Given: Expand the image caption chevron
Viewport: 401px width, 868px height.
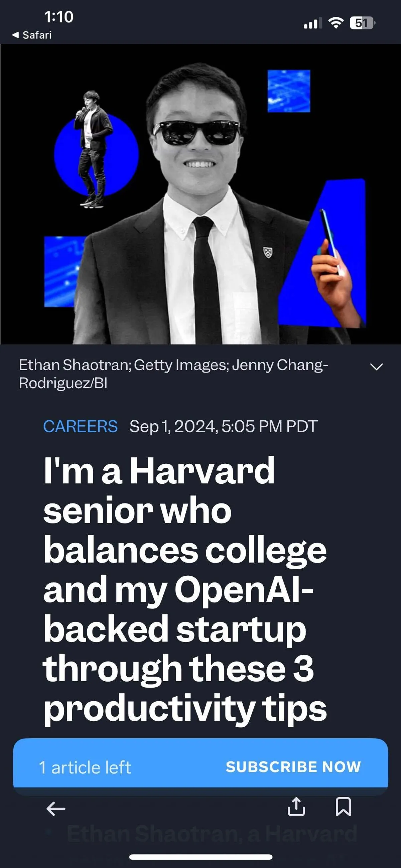Looking at the screenshot, I should (376, 367).
